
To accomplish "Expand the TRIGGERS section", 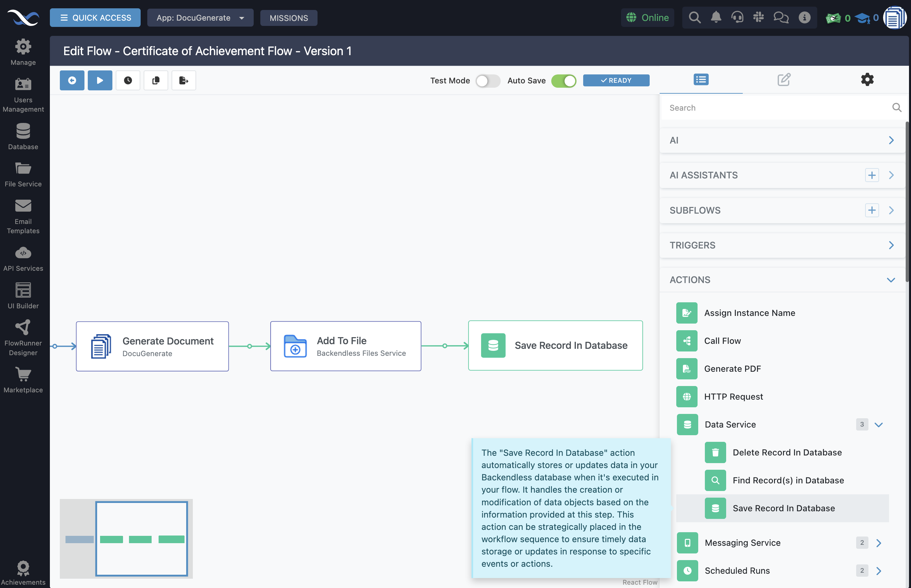I will 892,245.
